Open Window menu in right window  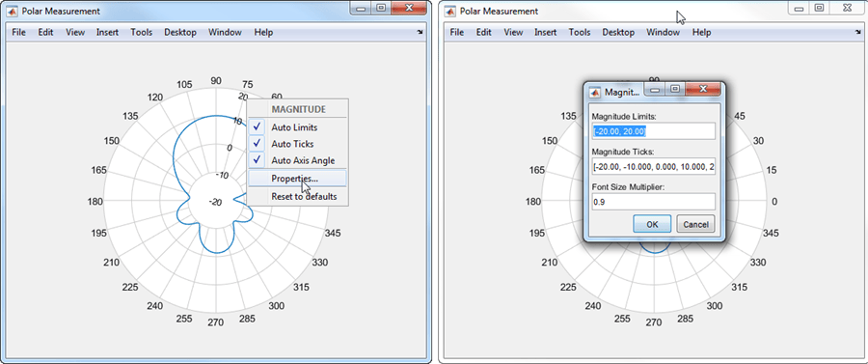click(663, 32)
